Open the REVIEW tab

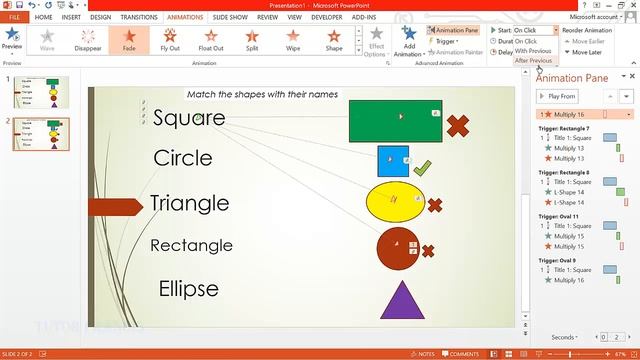click(267, 17)
